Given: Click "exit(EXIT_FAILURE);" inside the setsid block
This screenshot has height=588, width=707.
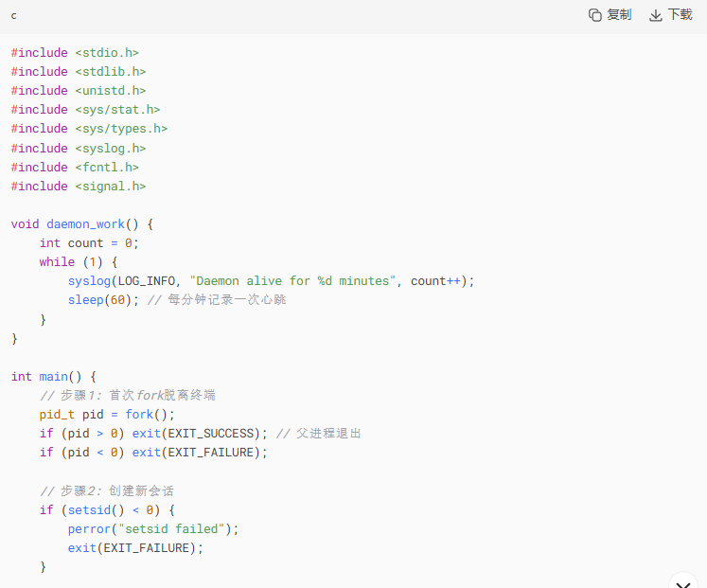Looking at the screenshot, I should click(135, 548).
